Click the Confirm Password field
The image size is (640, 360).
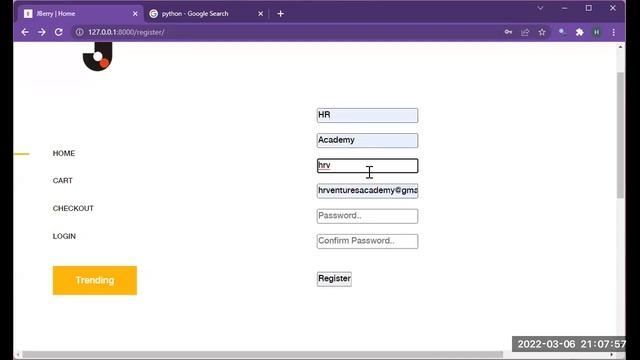(367, 241)
